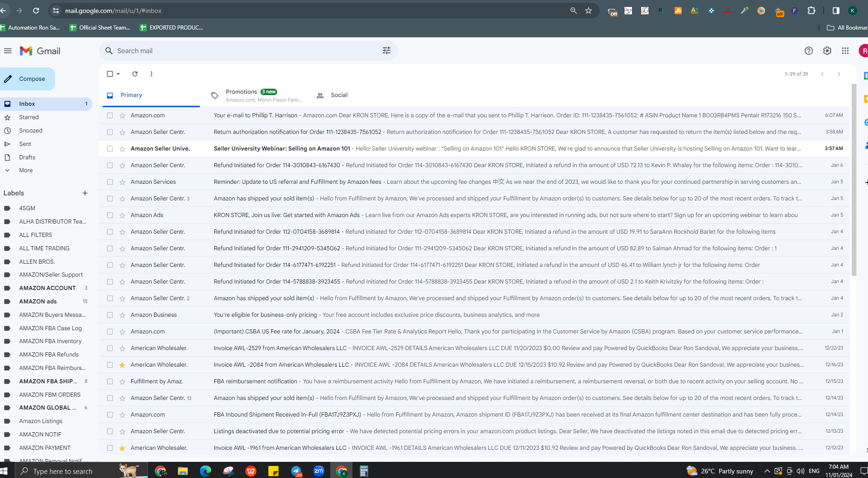The image size is (868, 478).
Task: Select Listings deactivated email checkbox
Action: click(x=110, y=431)
